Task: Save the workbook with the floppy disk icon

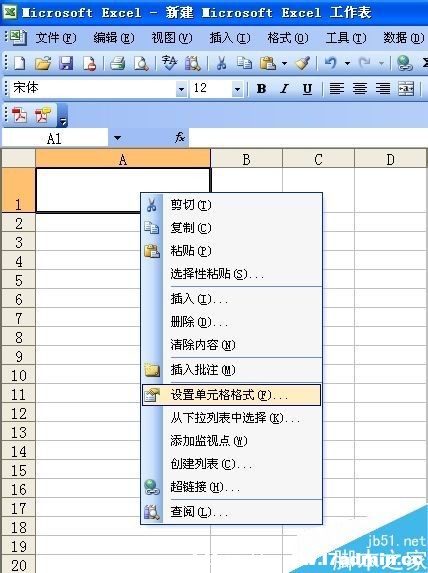Action: point(66,64)
